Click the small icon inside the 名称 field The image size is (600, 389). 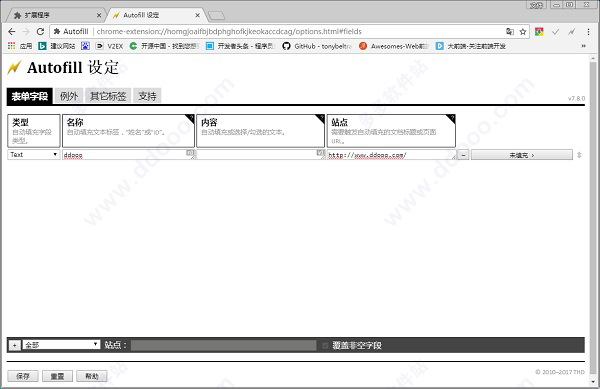pos(190,153)
